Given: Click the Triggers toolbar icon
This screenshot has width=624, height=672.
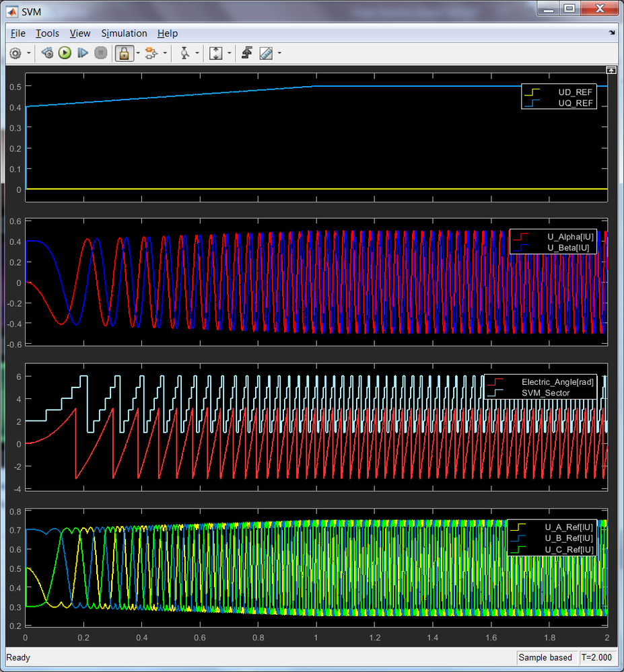Looking at the screenshot, I should (247, 53).
